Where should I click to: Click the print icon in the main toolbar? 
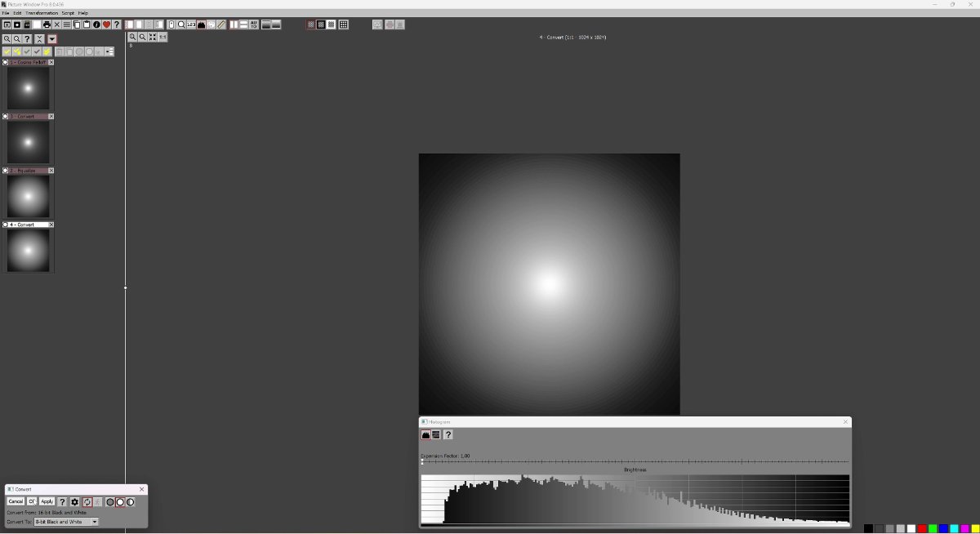tap(47, 24)
